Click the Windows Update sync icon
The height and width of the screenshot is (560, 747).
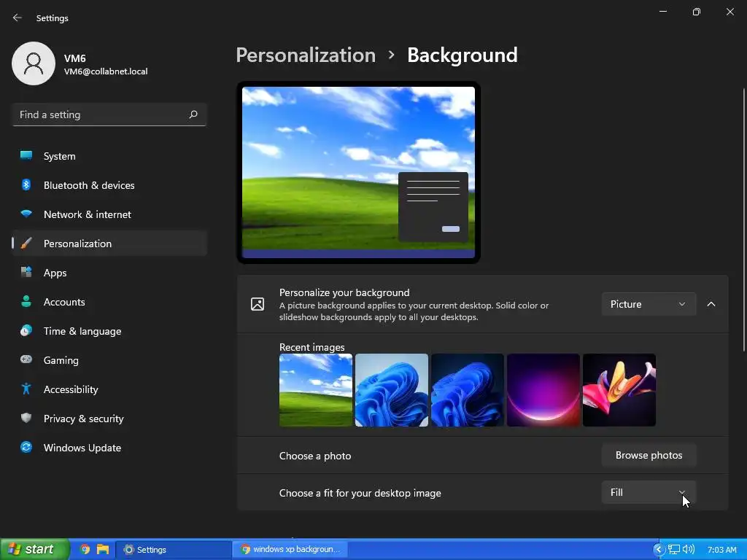(x=26, y=447)
